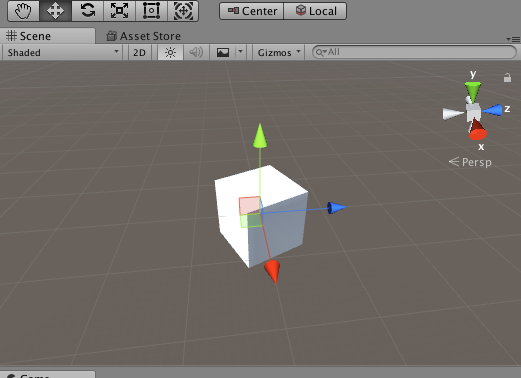
Task: Open the Gizmos dropdown
Action: click(279, 52)
